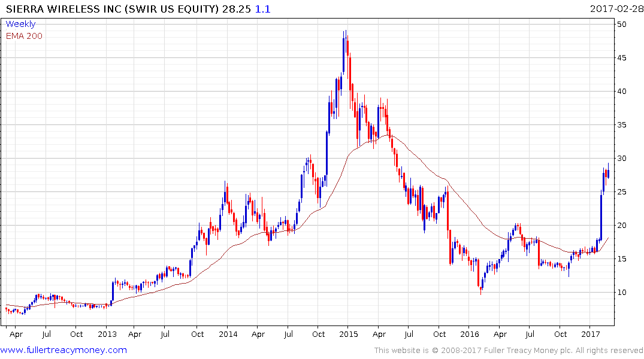Screen dimensions: 644x359
Task: Click the 20 price axis label
Action: pyautogui.click(x=622, y=225)
